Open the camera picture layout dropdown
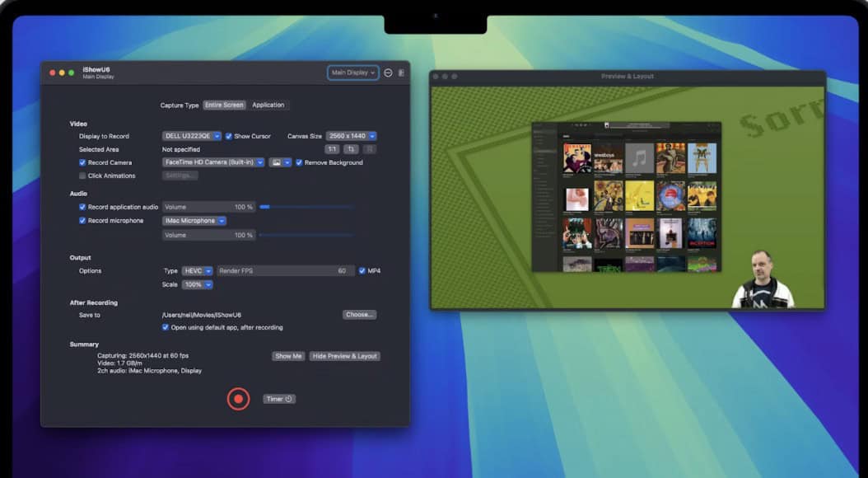This screenshot has height=478, width=868. (279, 163)
